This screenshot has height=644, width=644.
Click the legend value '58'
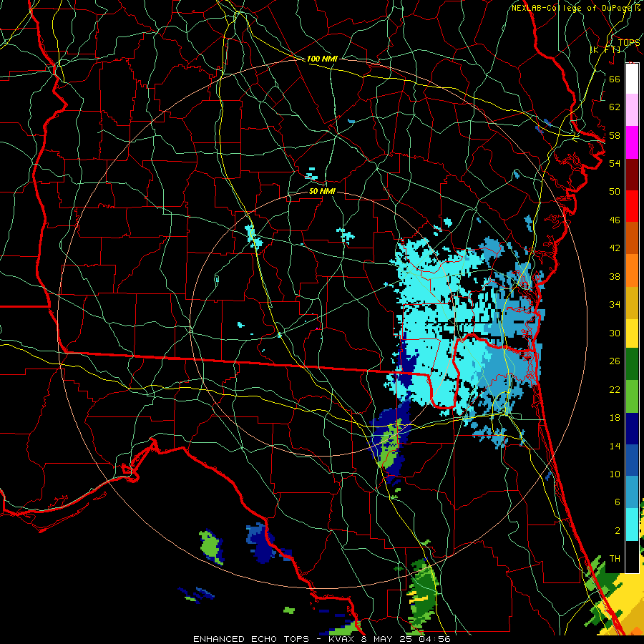click(x=615, y=135)
